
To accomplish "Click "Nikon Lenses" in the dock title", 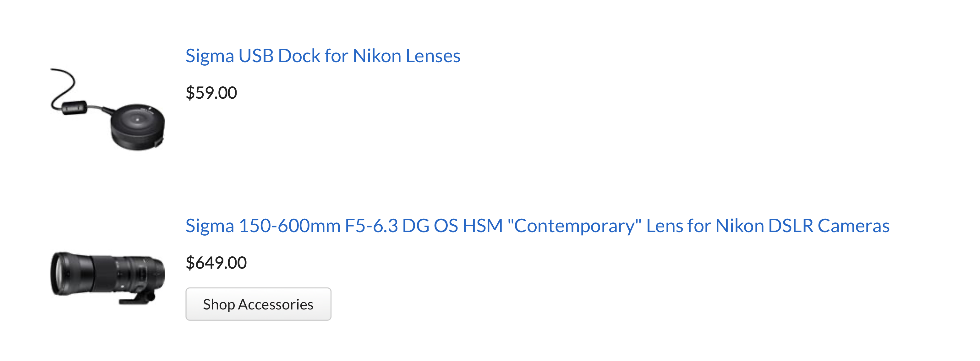I will (406, 56).
